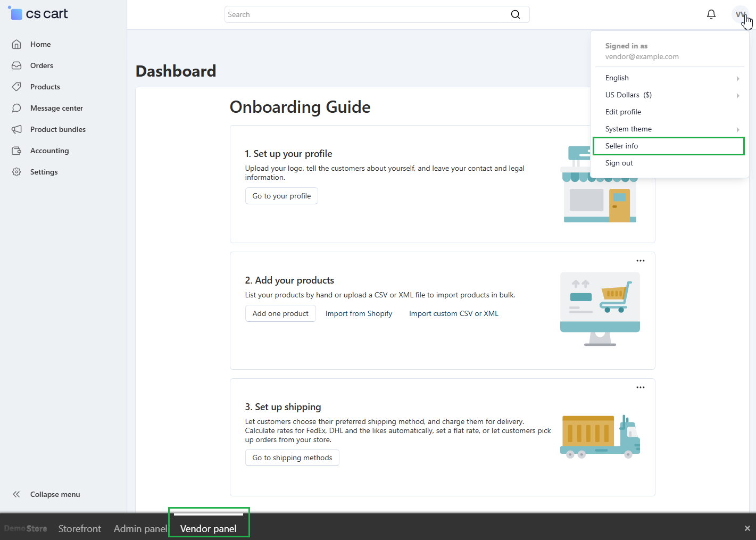Click the '3. Set up shipping' heading
The image size is (756, 540).
pyautogui.click(x=283, y=407)
